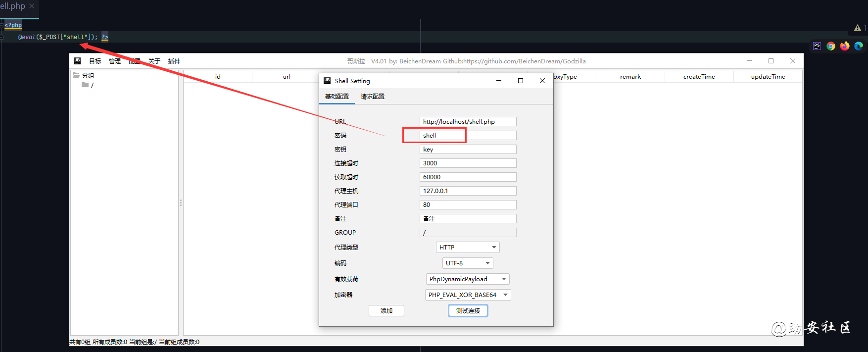868x352 pixels.
Task: Maximize the Shell Setting dialog
Action: pyautogui.click(x=521, y=81)
